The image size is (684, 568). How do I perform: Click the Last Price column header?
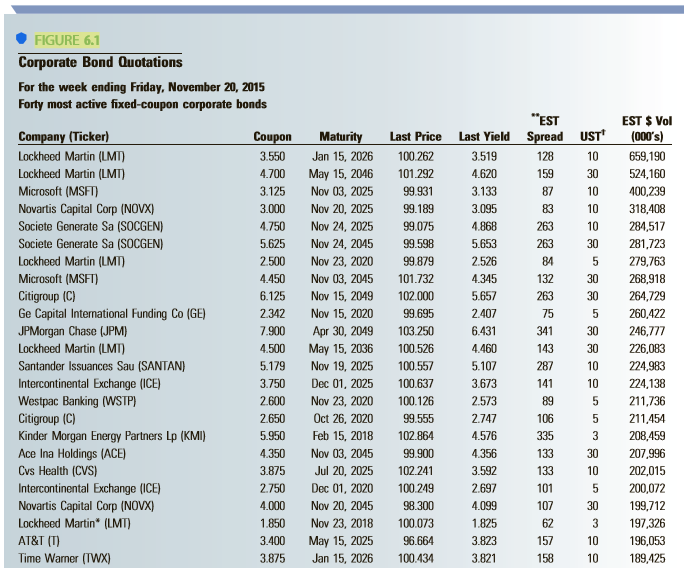[x=415, y=136]
